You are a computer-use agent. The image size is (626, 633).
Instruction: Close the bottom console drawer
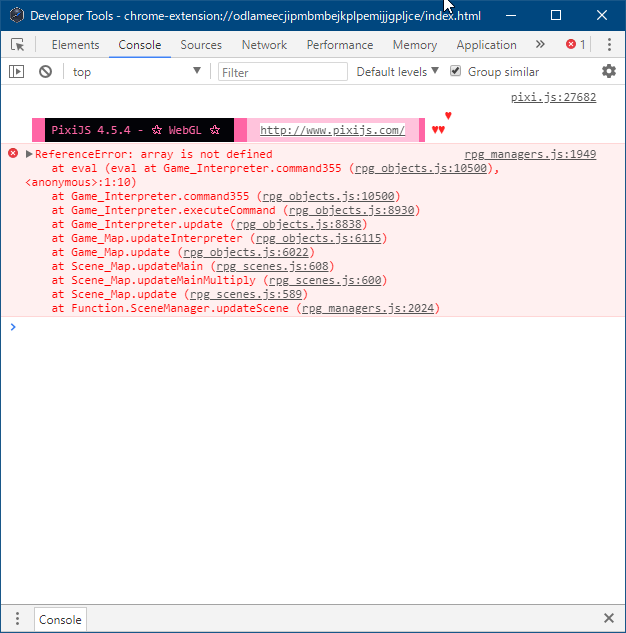pyautogui.click(x=609, y=618)
